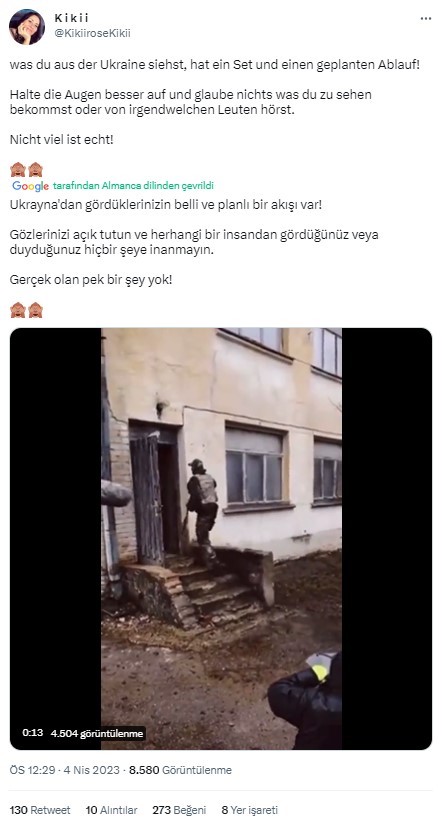Click the Kikii display name
Screen dimensions: 439x819
pos(72,18)
